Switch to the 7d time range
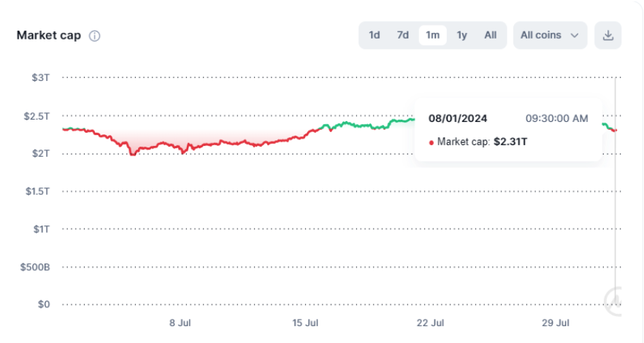This screenshot has height=343, width=644. coord(402,35)
